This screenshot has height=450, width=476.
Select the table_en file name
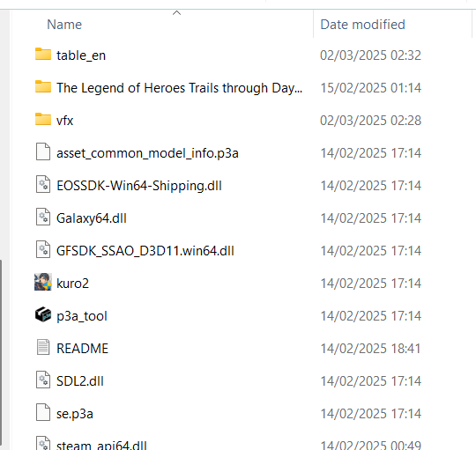click(x=81, y=55)
